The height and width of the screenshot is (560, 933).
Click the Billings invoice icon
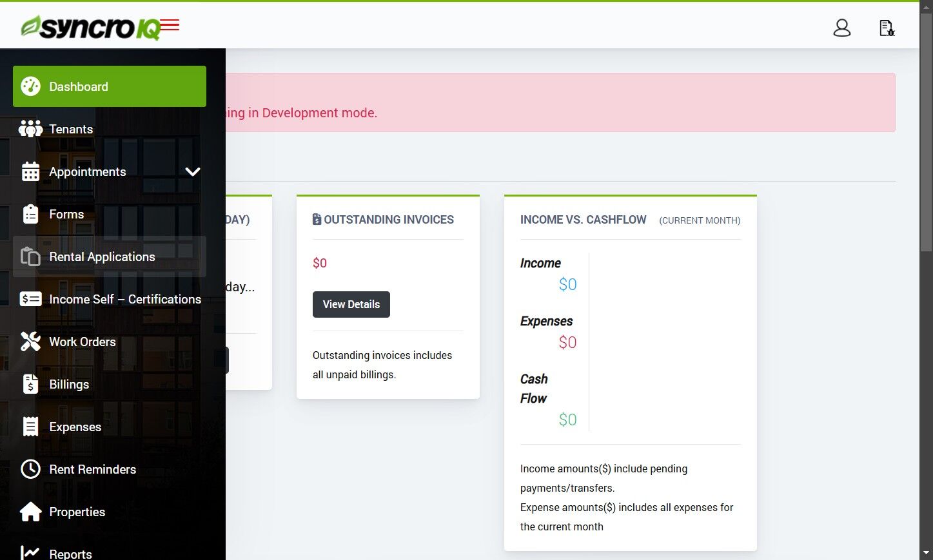(30, 384)
